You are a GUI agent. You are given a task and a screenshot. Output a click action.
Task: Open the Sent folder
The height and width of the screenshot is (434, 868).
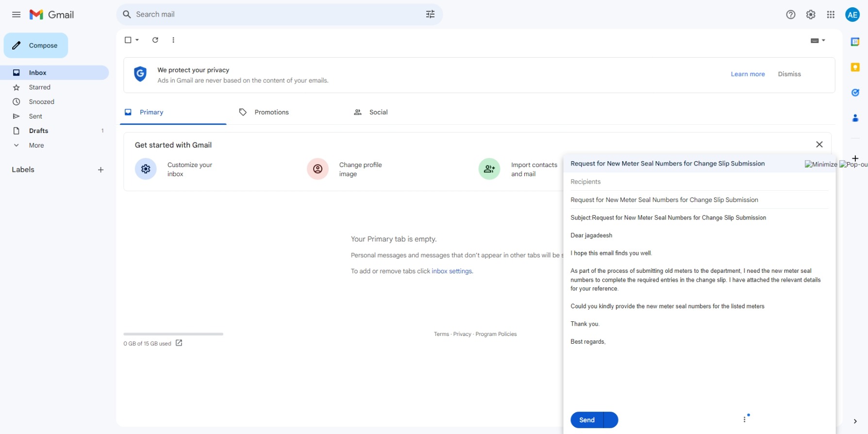(54, 117)
